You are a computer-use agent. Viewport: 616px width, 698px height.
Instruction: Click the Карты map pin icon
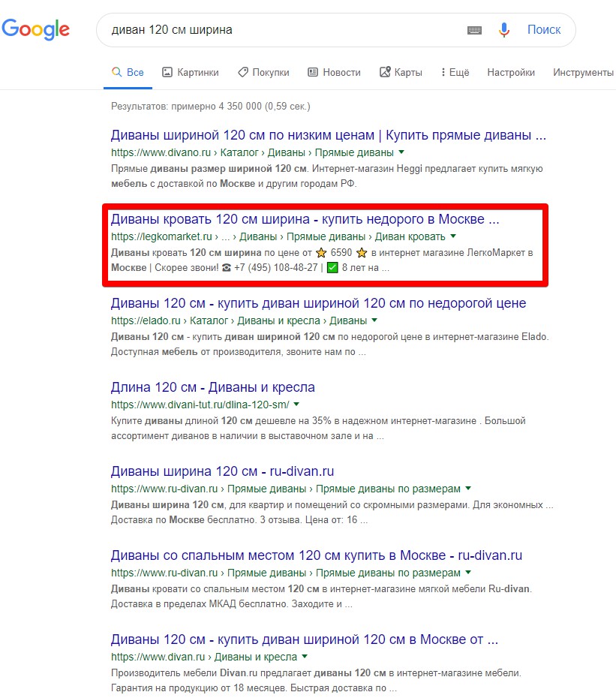pyautogui.click(x=385, y=71)
